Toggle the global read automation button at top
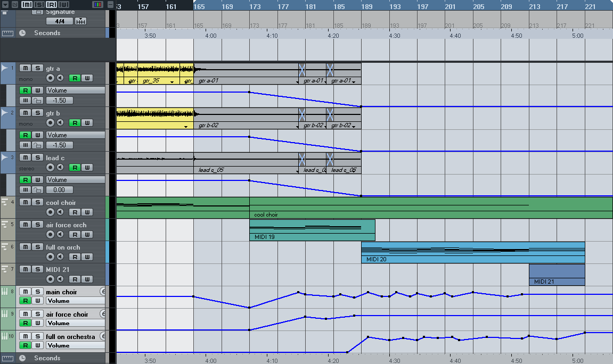 coord(51,5)
